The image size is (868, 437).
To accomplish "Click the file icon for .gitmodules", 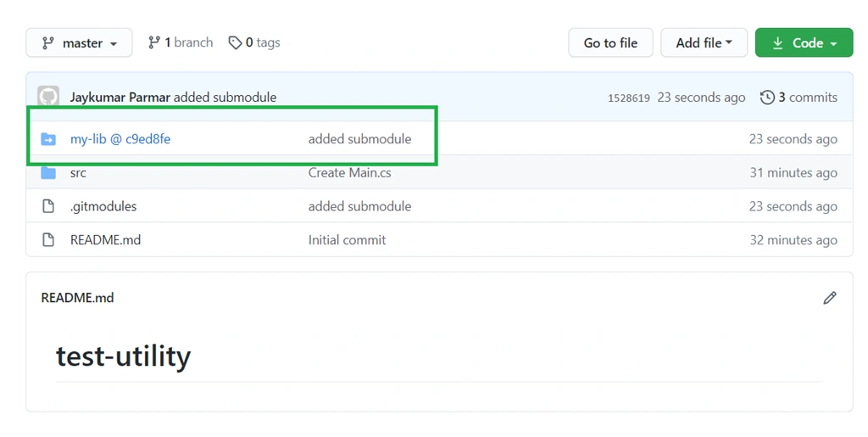I will [x=48, y=206].
